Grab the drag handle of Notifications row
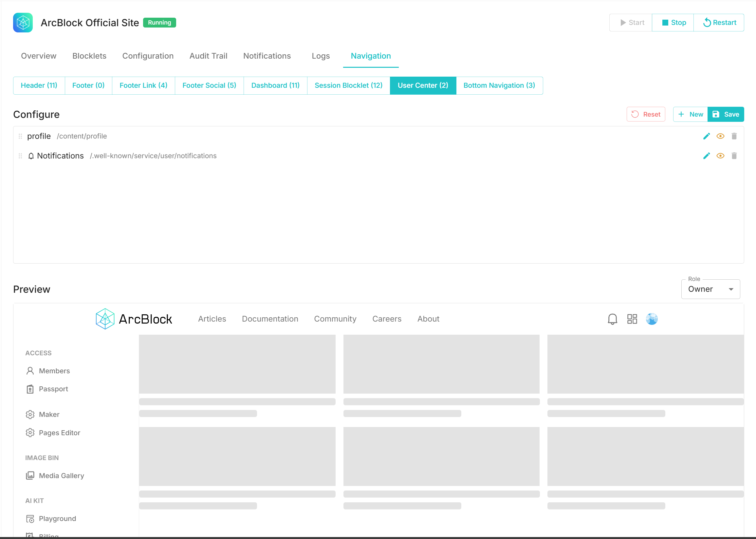756x539 pixels. pos(20,156)
